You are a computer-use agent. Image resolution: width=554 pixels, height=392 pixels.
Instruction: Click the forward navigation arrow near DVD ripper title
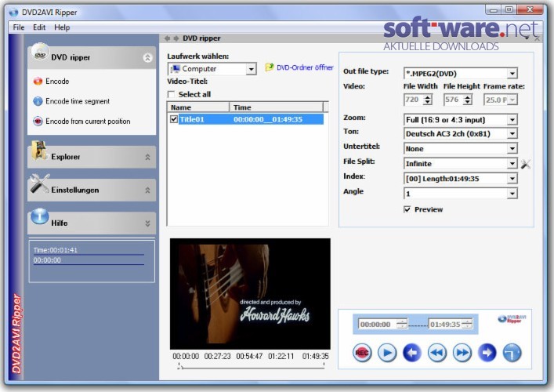[176, 38]
